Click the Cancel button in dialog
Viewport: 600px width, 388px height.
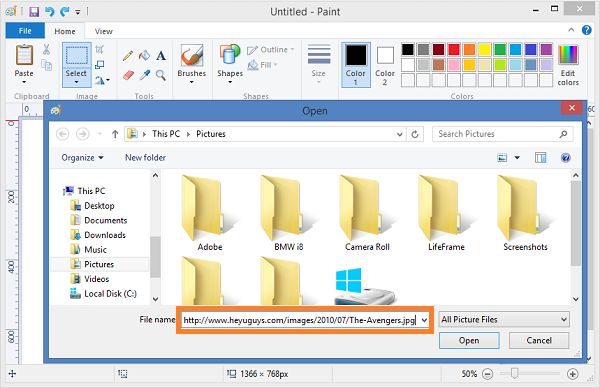point(539,340)
